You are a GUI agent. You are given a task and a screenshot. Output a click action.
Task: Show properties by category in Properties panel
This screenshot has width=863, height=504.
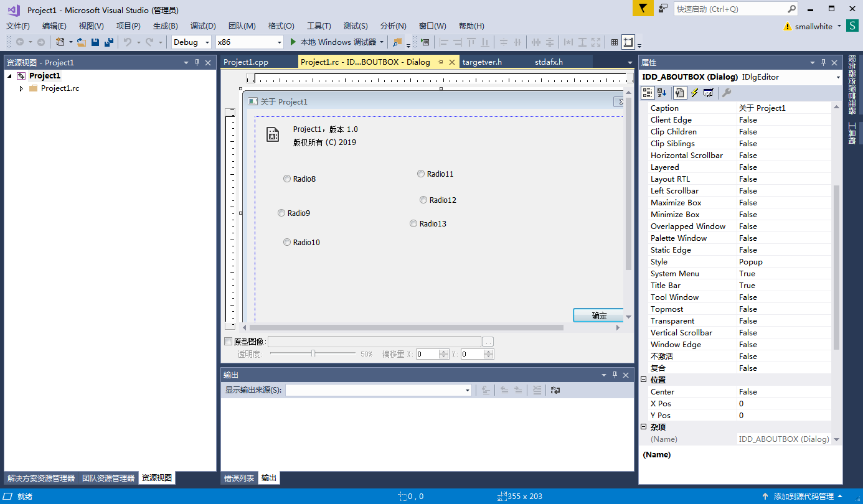pos(648,93)
